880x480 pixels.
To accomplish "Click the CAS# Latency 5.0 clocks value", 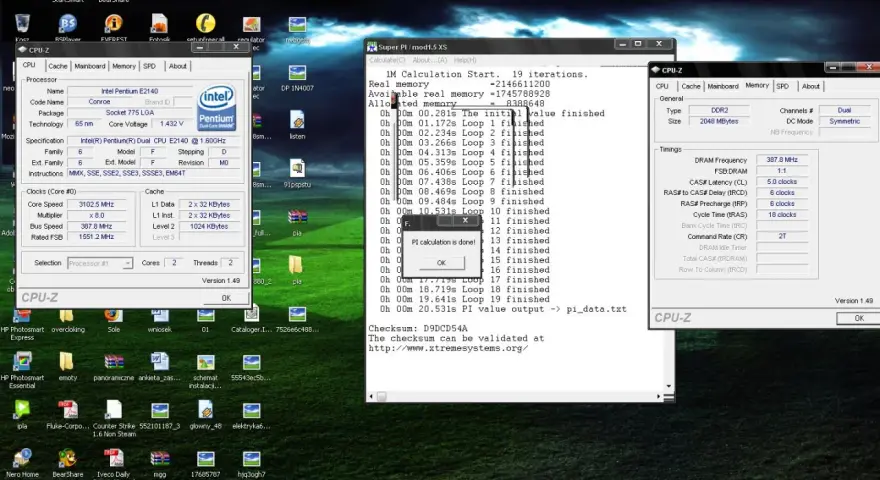I will pyautogui.click(x=782, y=182).
